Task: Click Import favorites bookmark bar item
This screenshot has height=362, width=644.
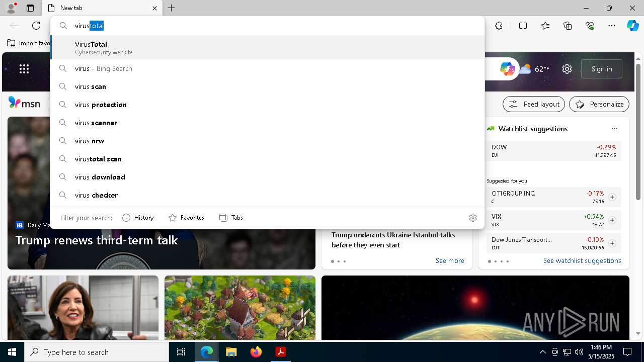Action: click(28, 43)
